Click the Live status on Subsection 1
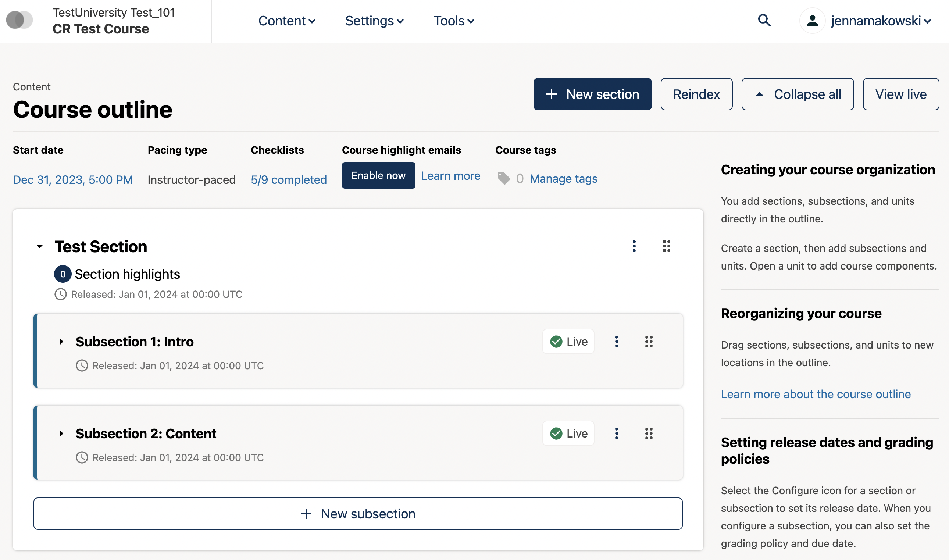This screenshot has width=949, height=560. click(x=568, y=342)
